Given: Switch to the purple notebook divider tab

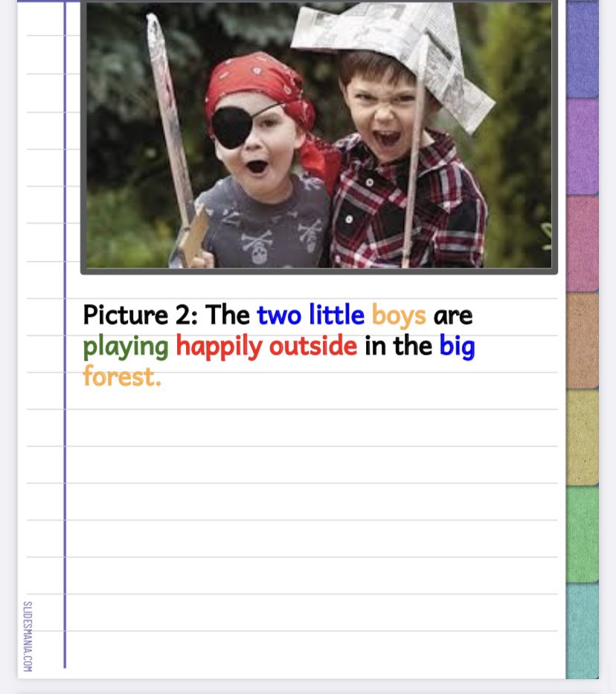Looking at the screenshot, I should tap(583, 147).
